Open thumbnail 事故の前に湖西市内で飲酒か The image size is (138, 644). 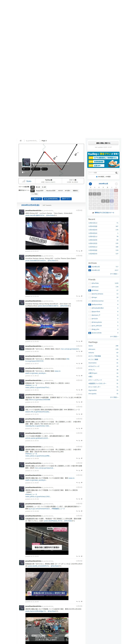tap(47, 539)
